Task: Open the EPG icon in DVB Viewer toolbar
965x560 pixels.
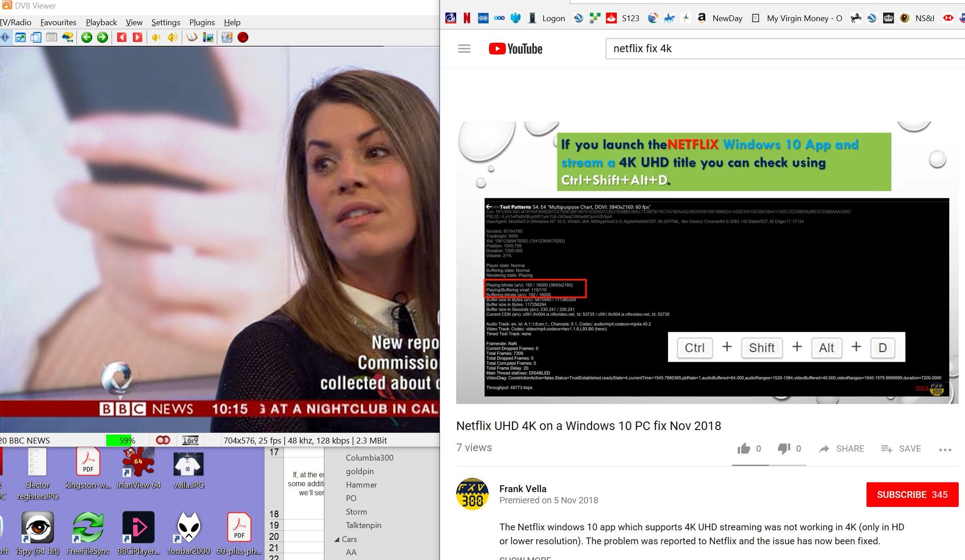Action: point(68,37)
